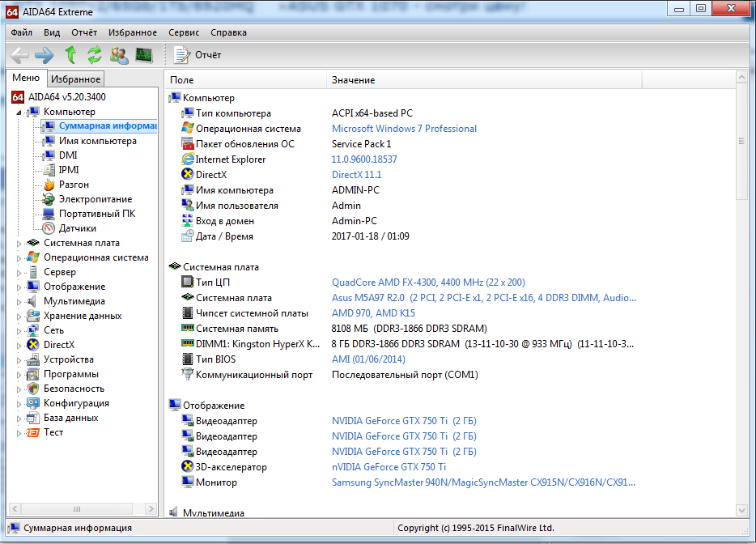Expand the Устройства tree node
The image size is (756, 544).
pos(19,360)
